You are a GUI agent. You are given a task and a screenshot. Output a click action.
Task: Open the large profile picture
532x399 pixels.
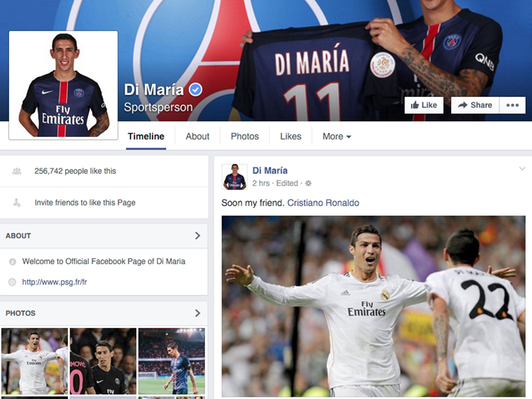click(63, 85)
